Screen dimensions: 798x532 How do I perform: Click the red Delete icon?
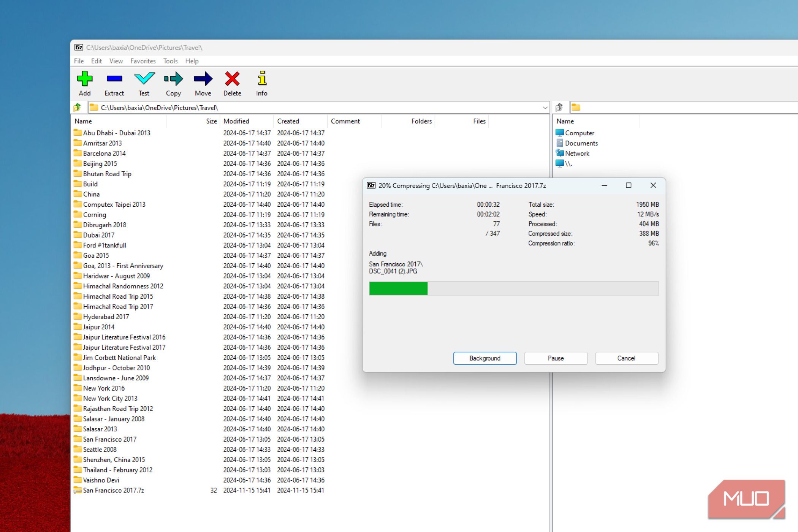coord(232,79)
